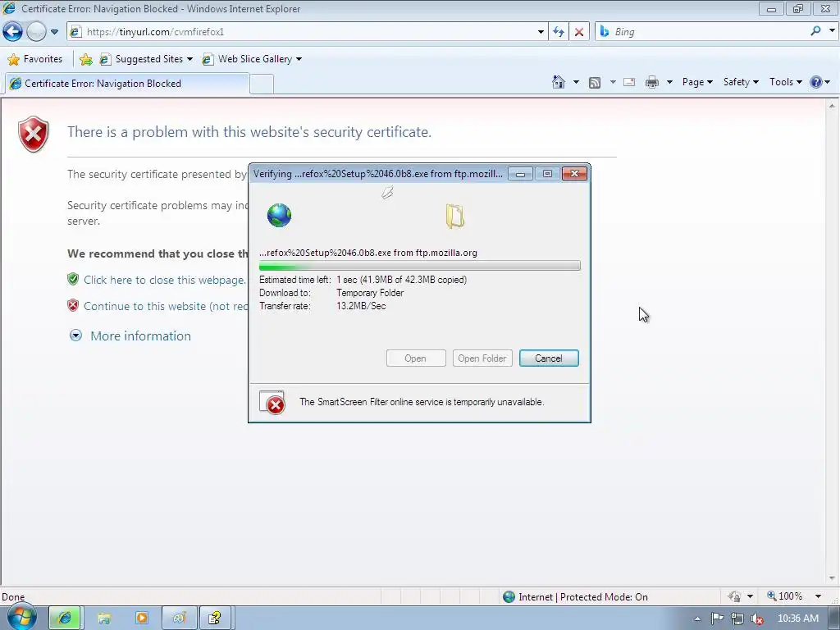Viewport: 840px width, 630px height.
Task: Click the Internet Protected Mode status
Action: 576,597
